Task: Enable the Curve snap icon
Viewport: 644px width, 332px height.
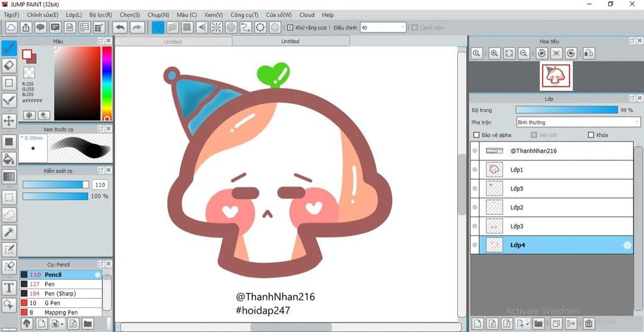Action: tap(246, 28)
